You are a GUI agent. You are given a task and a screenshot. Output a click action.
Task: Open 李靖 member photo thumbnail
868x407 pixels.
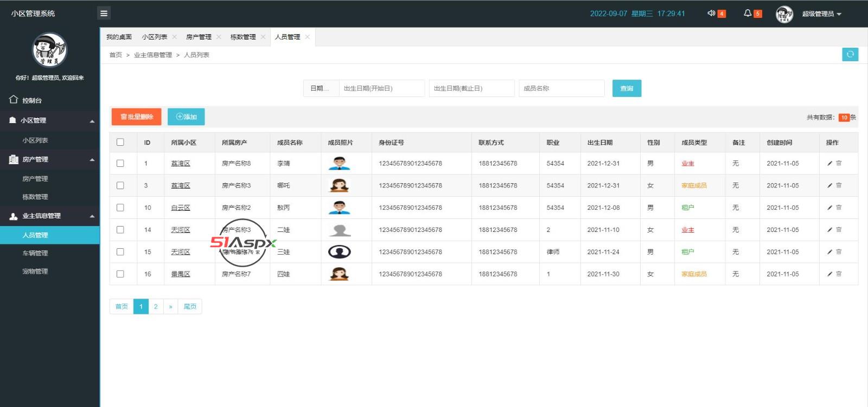340,163
